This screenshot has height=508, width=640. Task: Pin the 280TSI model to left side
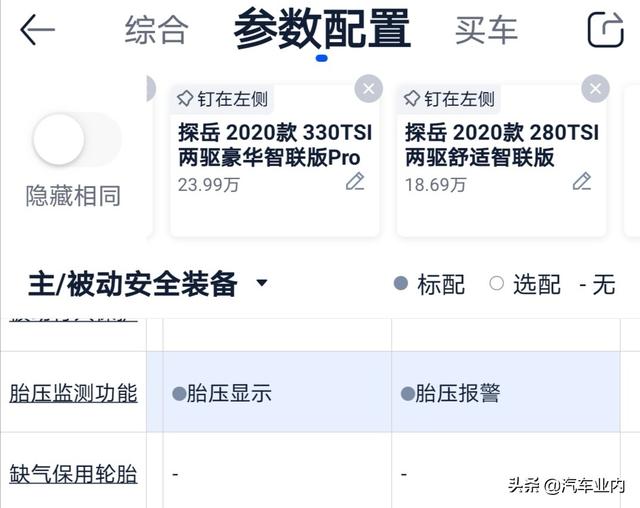[448, 99]
